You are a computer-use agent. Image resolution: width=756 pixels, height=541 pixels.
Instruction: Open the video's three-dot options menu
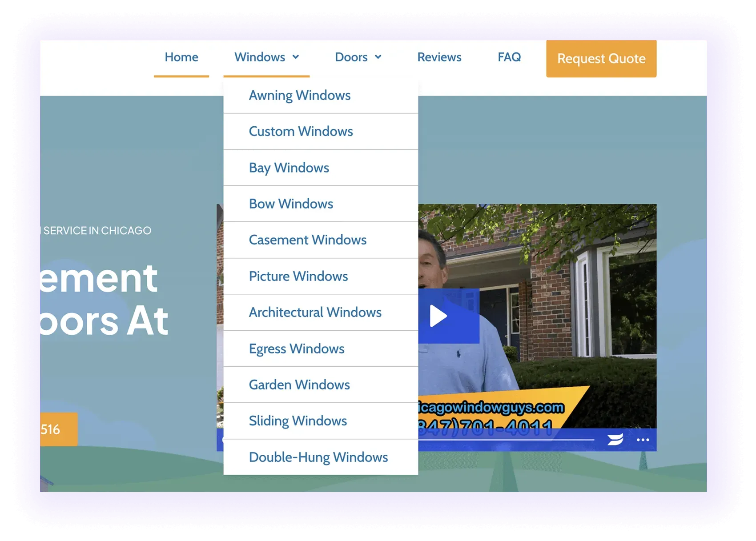[643, 440]
